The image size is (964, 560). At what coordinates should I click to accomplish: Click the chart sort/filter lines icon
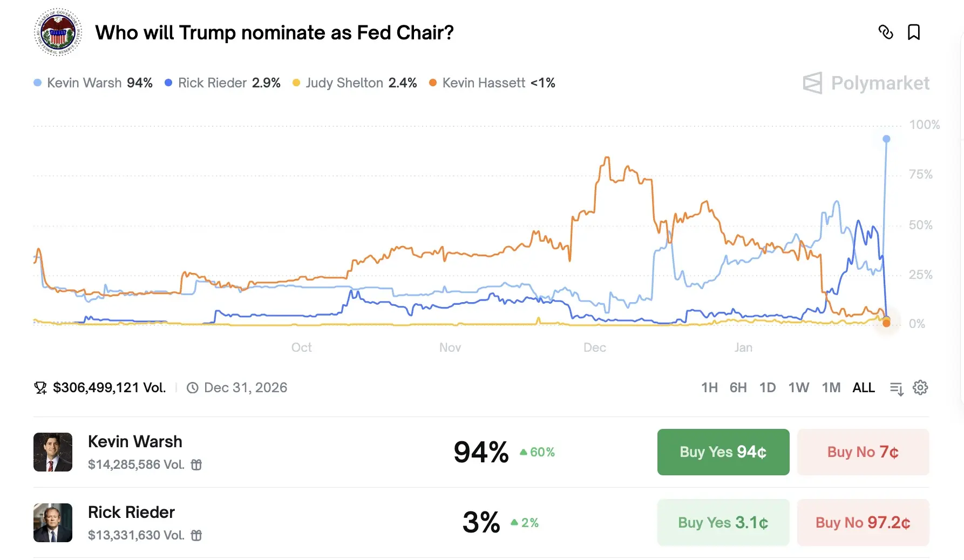897,388
